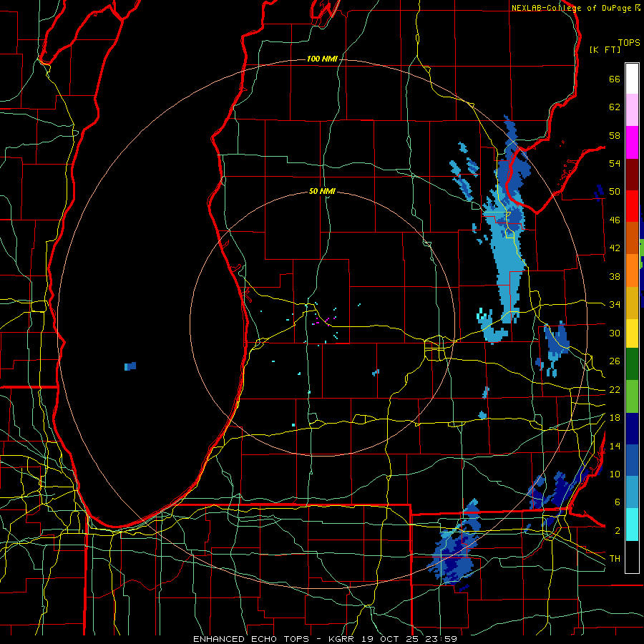Select the light green legend swatch

tap(632, 396)
